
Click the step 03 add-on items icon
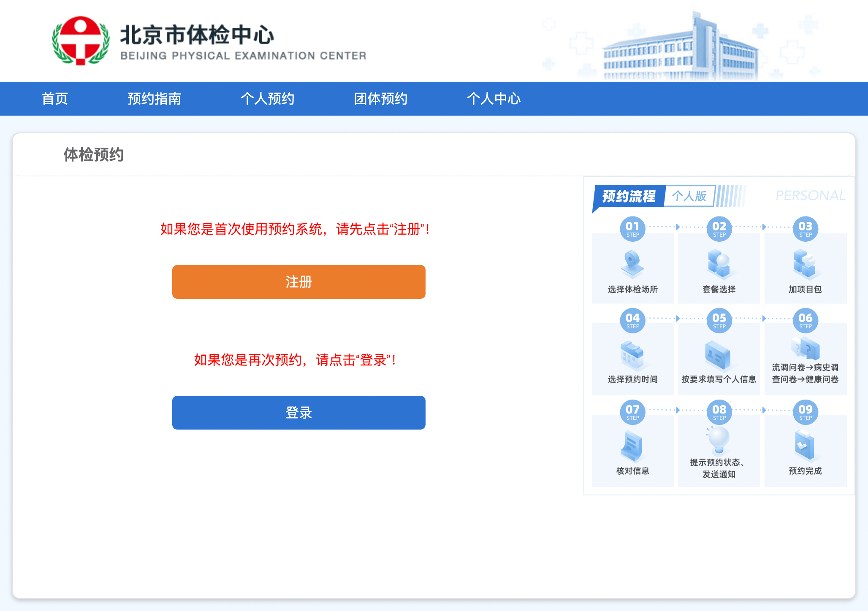tap(805, 263)
